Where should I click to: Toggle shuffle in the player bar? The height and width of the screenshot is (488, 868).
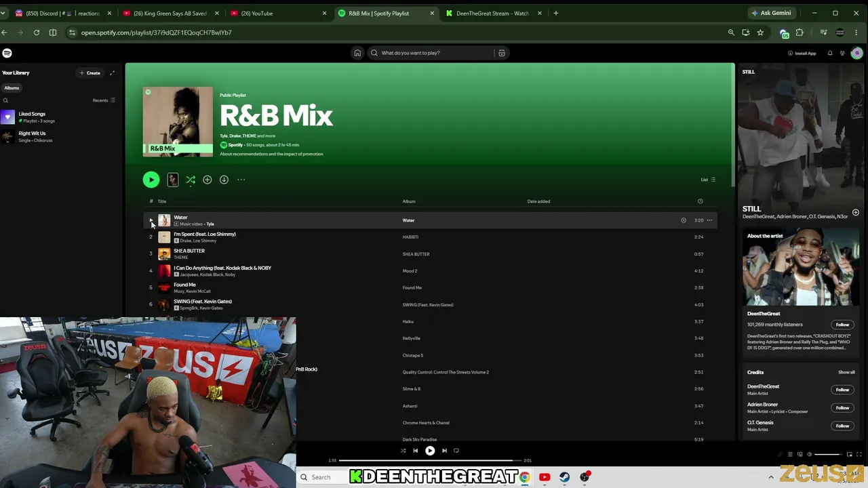(x=403, y=451)
